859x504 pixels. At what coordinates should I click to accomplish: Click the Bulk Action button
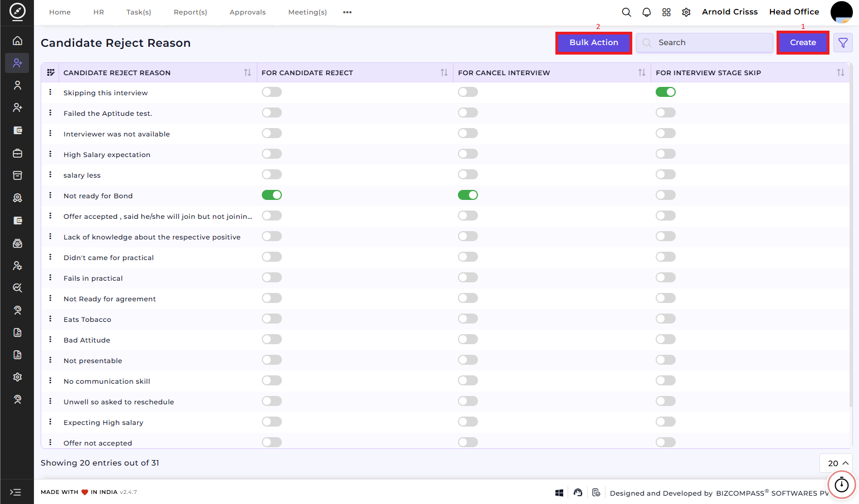pyautogui.click(x=594, y=43)
